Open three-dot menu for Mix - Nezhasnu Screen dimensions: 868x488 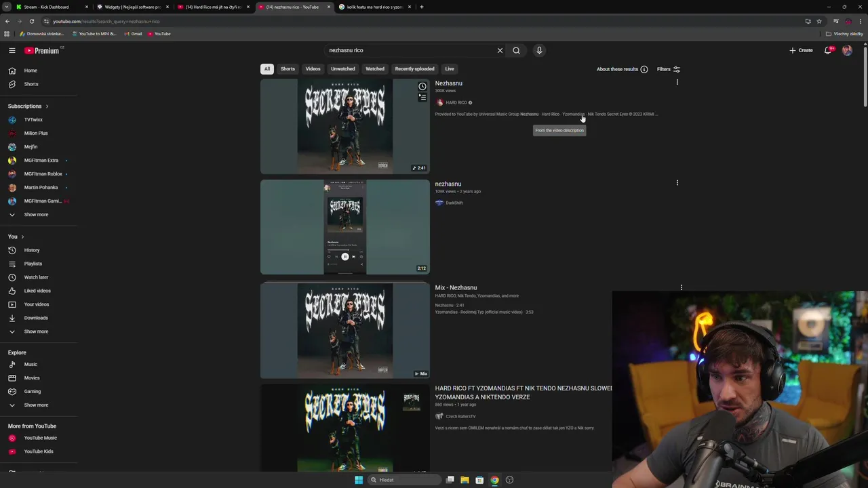tap(682, 287)
